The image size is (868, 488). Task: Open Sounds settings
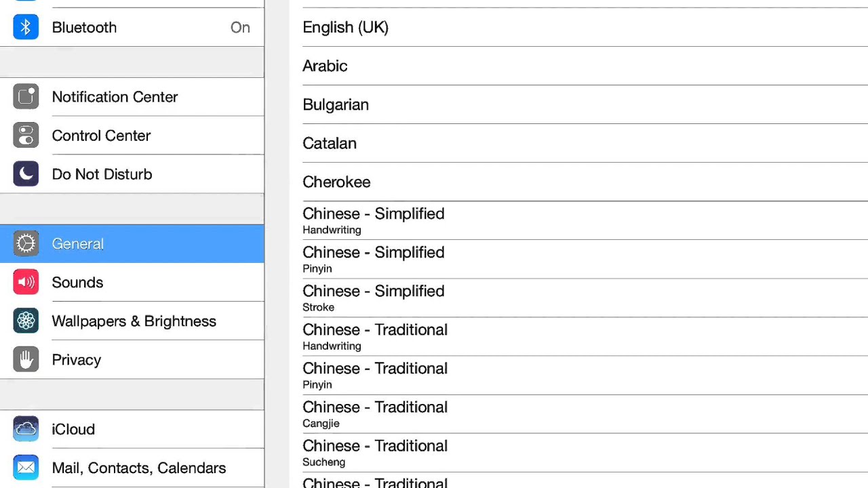(x=132, y=282)
